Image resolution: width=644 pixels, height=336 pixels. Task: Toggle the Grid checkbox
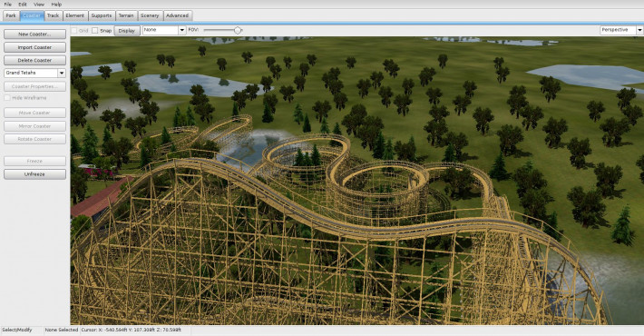tap(74, 31)
